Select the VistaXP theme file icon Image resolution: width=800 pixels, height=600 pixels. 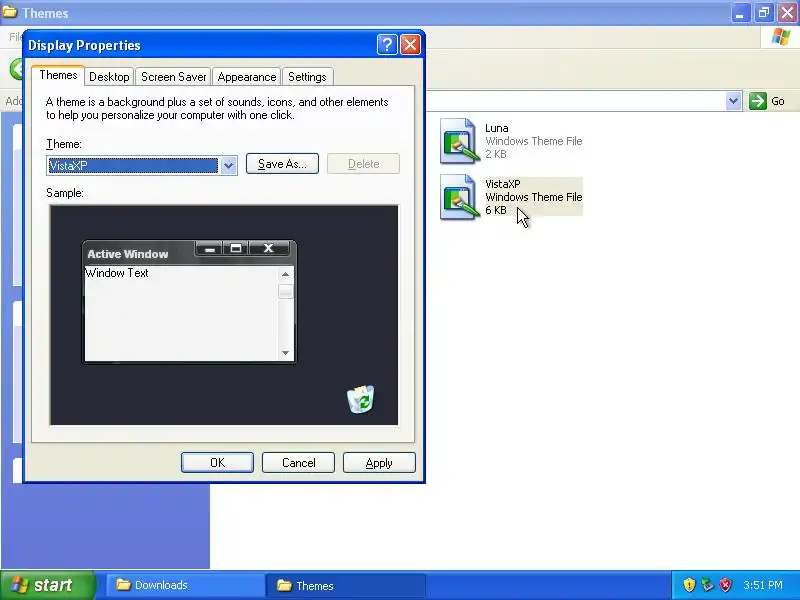[460, 197]
